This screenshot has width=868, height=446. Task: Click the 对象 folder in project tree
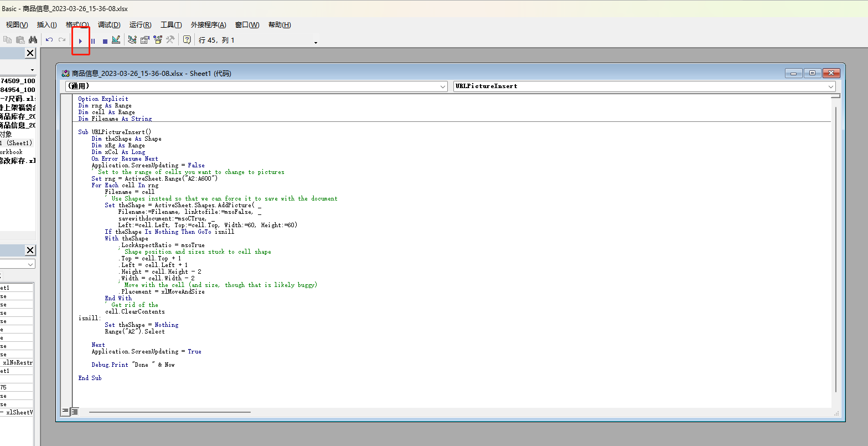6,134
